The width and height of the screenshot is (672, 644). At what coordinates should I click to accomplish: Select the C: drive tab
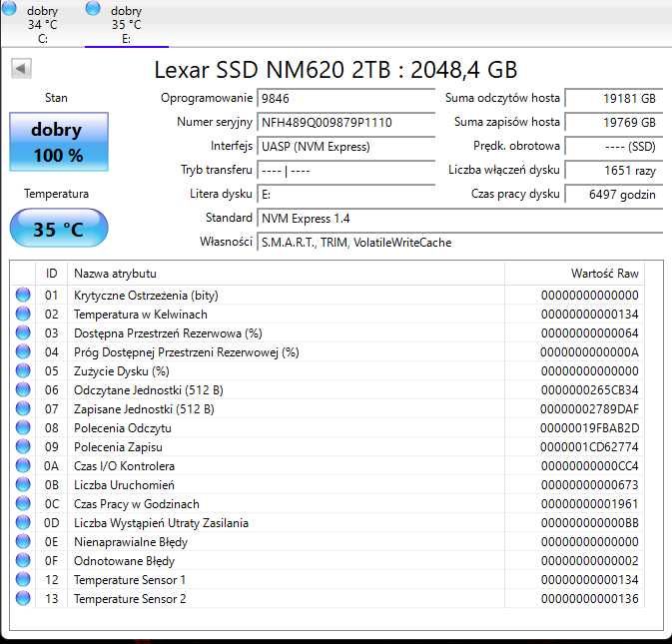tap(42, 24)
